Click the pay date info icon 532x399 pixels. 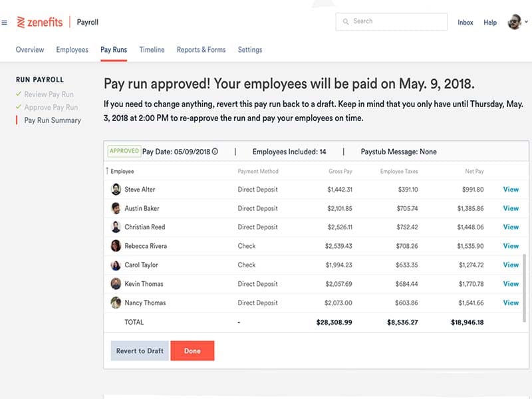(x=215, y=152)
